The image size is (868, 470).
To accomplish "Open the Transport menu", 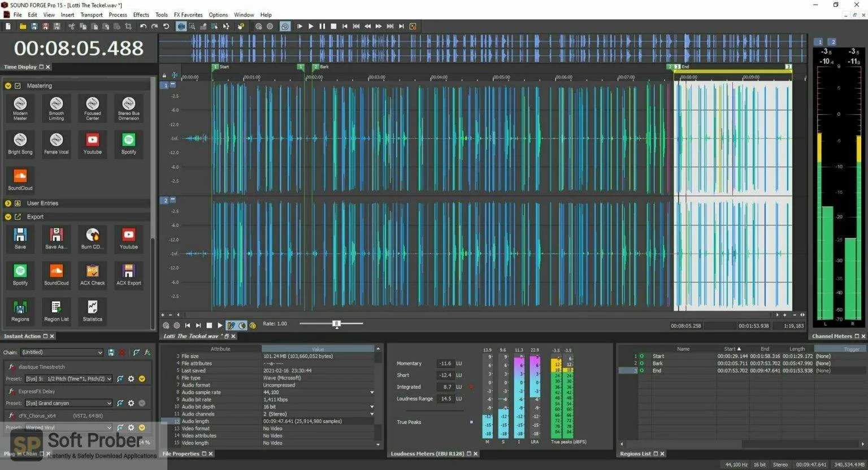I will tap(92, 15).
